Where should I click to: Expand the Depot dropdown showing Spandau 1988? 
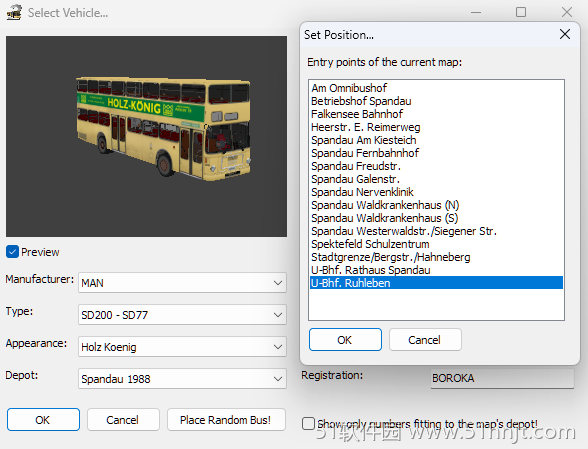coord(182,379)
